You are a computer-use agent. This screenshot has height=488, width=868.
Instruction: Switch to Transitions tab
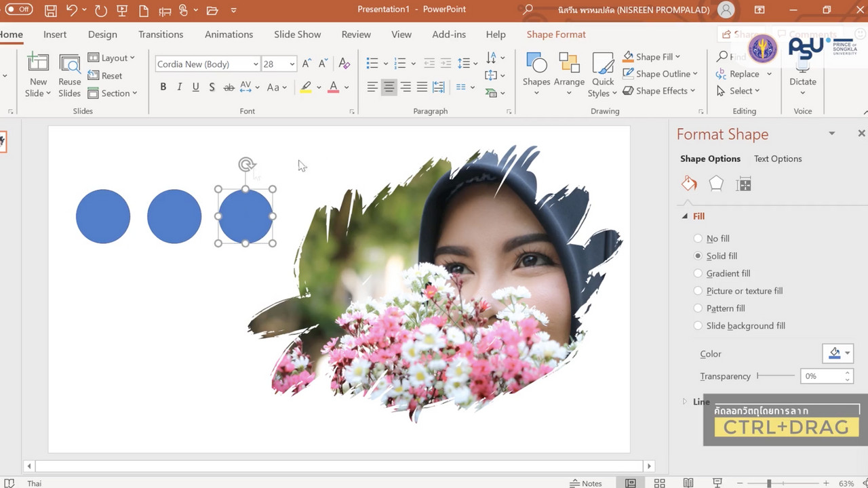[x=161, y=35]
